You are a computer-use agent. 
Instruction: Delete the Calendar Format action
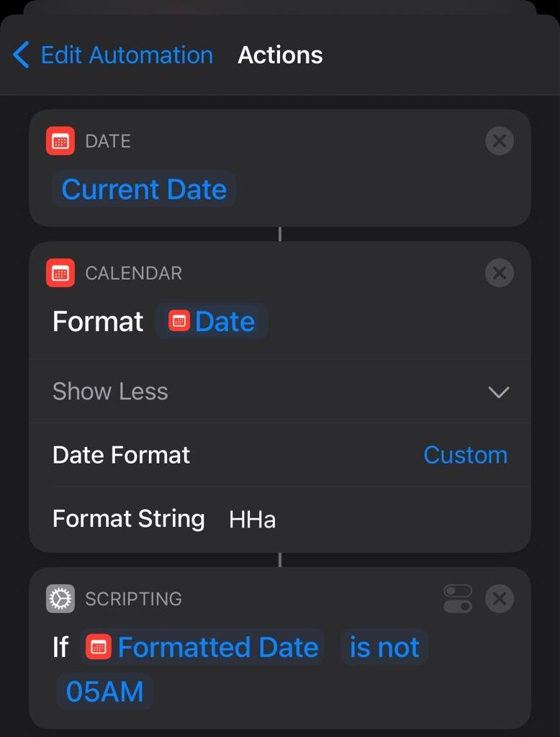pyautogui.click(x=499, y=273)
